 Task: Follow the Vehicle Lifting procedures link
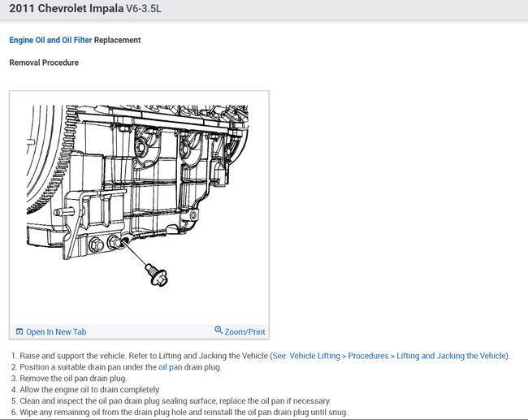tap(391, 356)
